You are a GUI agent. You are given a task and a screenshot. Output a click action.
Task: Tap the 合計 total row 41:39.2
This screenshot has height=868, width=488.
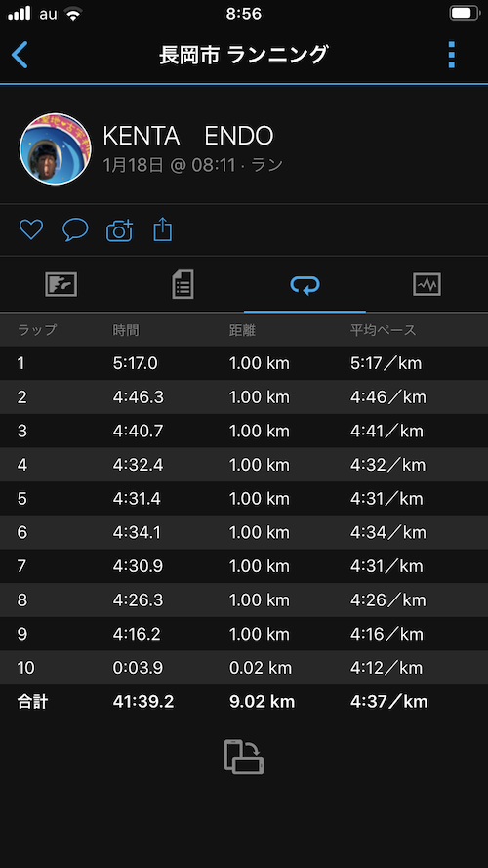[244, 702]
